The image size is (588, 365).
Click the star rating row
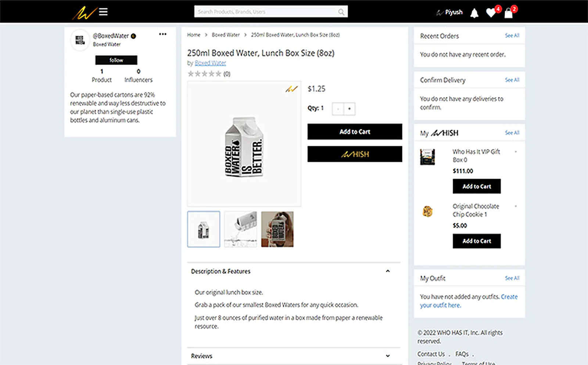[x=204, y=74]
